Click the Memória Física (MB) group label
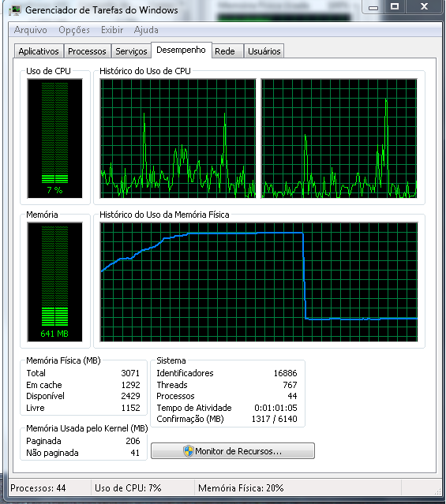Viewport: 446px width, 504px height. click(x=63, y=360)
